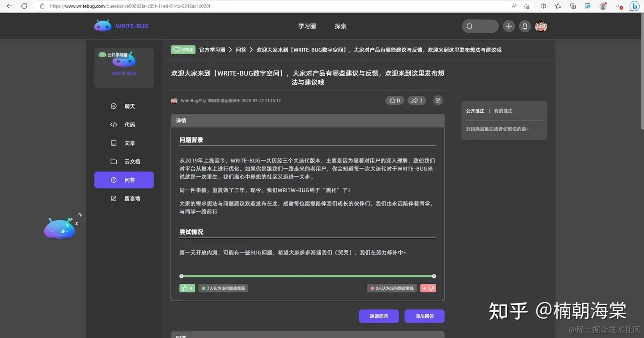Open the 探索 navigation item
This screenshot has height=338, width=644.
tap(340, 26)
